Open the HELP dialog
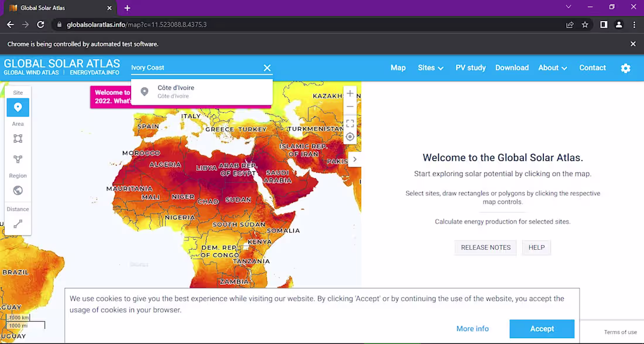The height and width of the screenshot is (344, 644). click(536, 247)
